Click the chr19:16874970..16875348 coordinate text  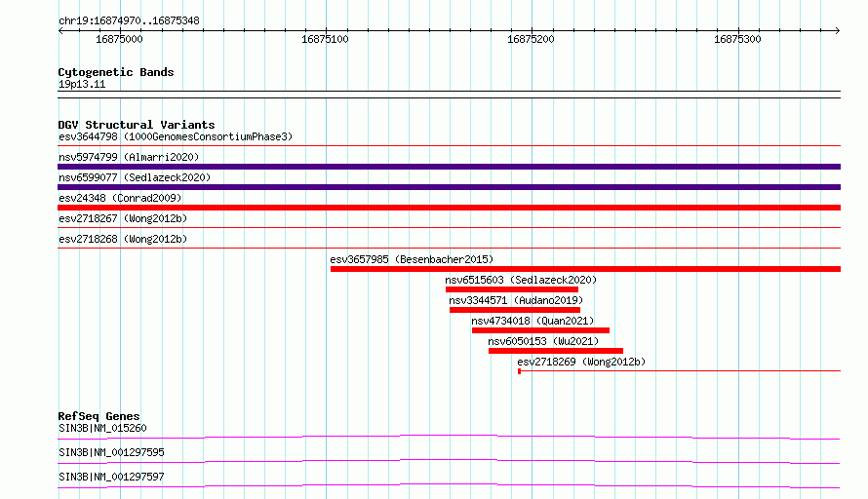coord(129,21)
